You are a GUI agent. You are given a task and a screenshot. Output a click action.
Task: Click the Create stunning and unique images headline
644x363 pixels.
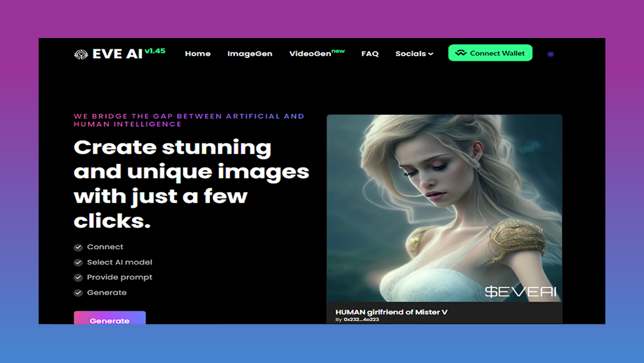[191, 184]
